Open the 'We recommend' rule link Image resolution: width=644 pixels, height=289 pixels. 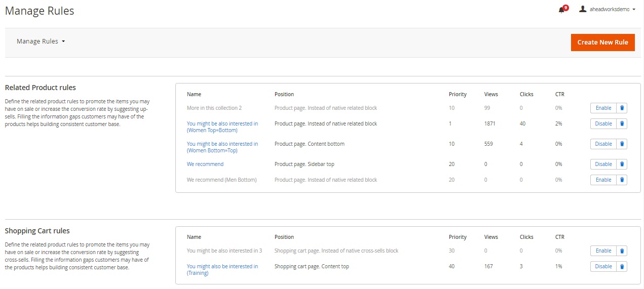pos(205,164)
